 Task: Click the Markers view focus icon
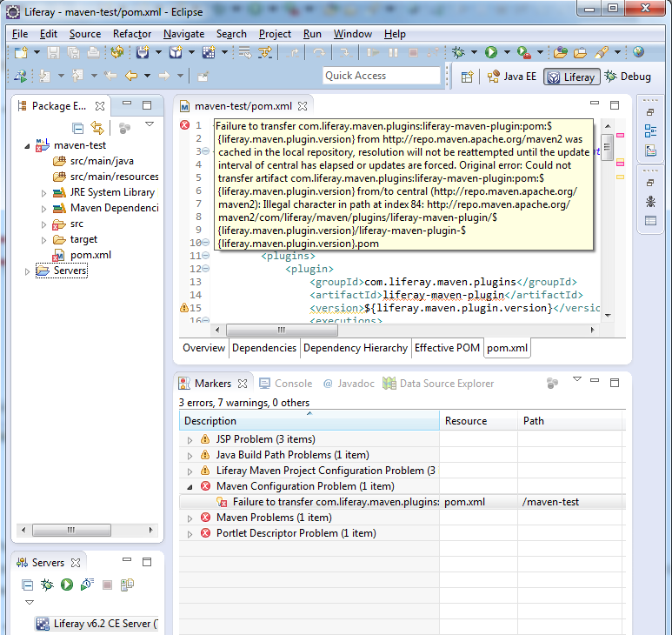(552, 383)
